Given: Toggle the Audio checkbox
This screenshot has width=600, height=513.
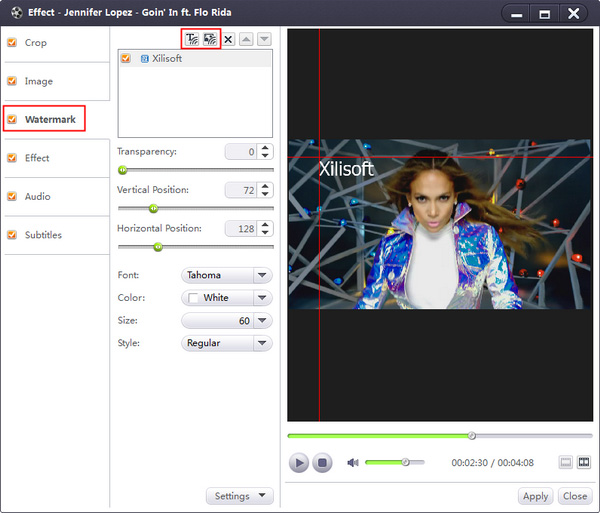Looking at the screenshot, I should click(x=12, y=196).
